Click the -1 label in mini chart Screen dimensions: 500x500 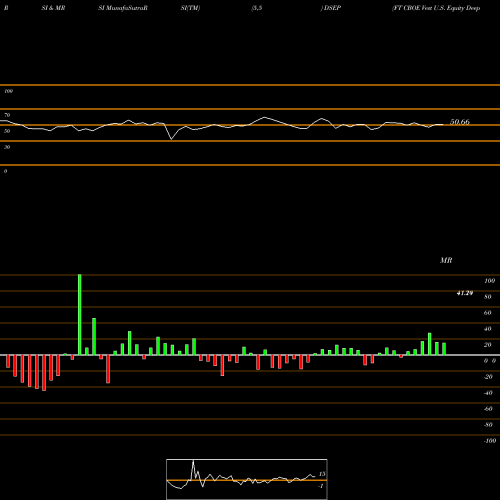[x=321, y=486]
